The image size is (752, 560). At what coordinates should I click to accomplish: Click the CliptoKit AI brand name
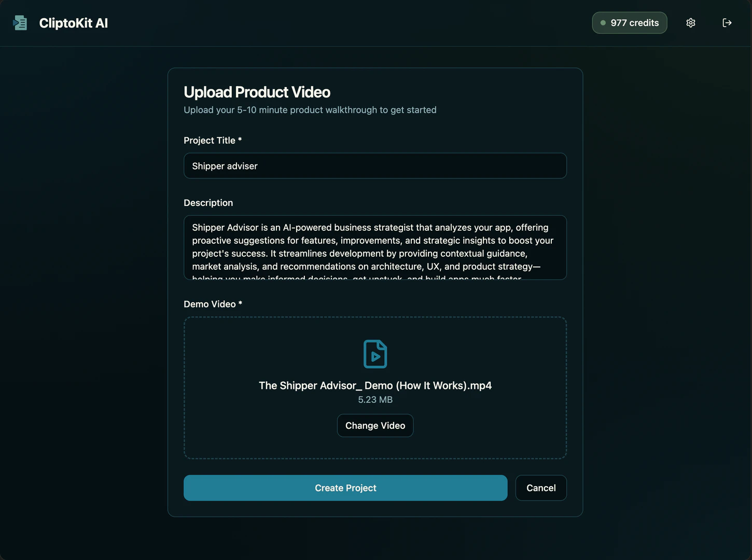[x=73, y=23]
